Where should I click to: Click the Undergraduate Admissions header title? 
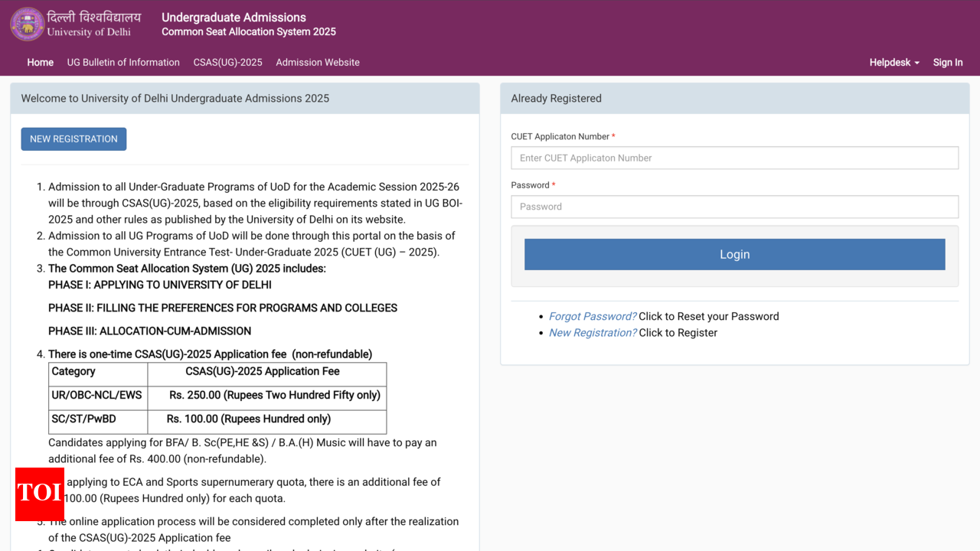coord(234,18)
